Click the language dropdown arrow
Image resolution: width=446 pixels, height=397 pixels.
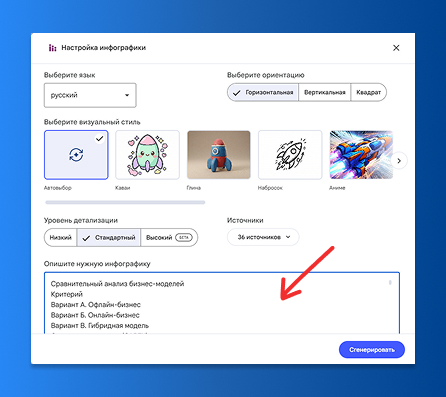(x=127, y=95)
